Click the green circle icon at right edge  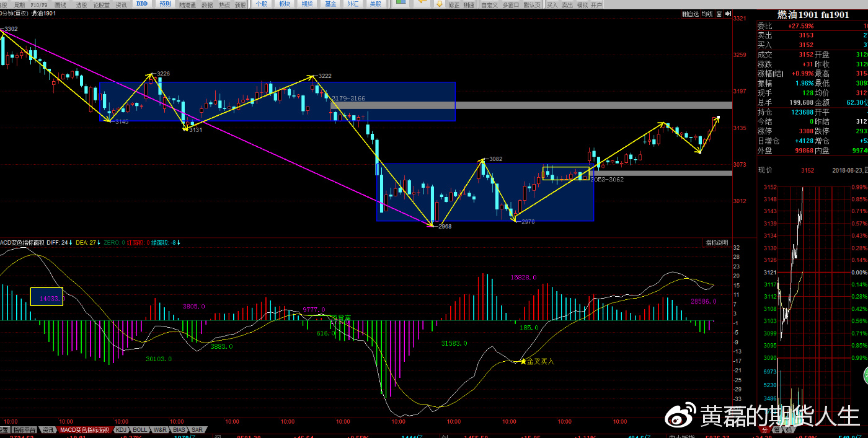(866, 375)
